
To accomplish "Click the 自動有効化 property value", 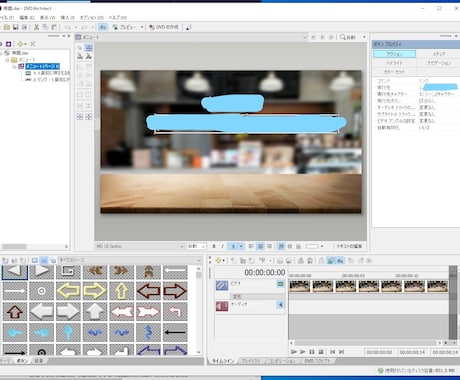I will pyautogui.click(x=438, y=127).
